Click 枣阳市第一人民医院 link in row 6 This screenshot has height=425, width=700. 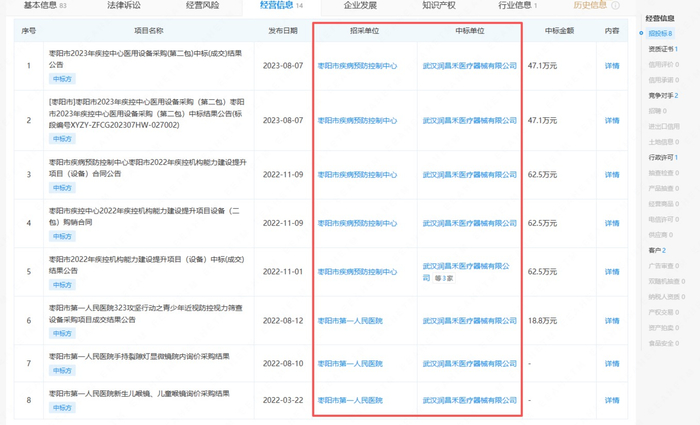350,321
